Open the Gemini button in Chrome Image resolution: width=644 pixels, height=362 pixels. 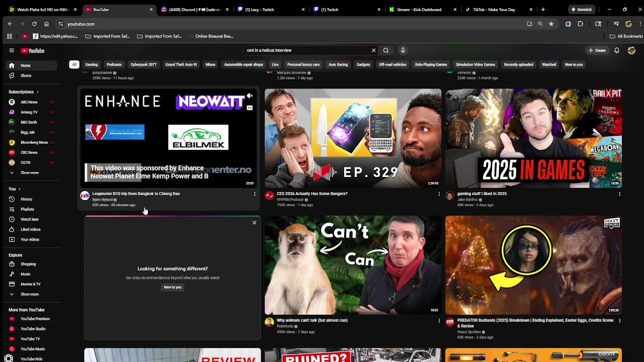point(581,10)
